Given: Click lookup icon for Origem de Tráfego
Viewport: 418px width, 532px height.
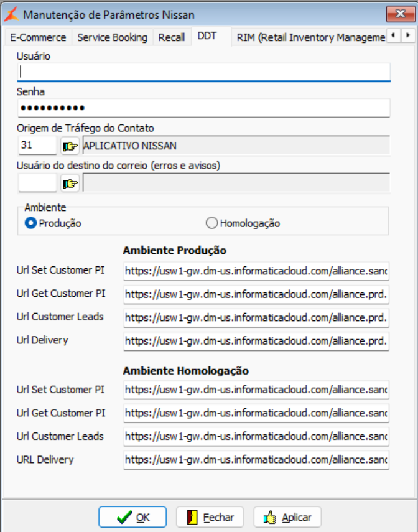Looking at the screenshot, I should click(70, 146).
